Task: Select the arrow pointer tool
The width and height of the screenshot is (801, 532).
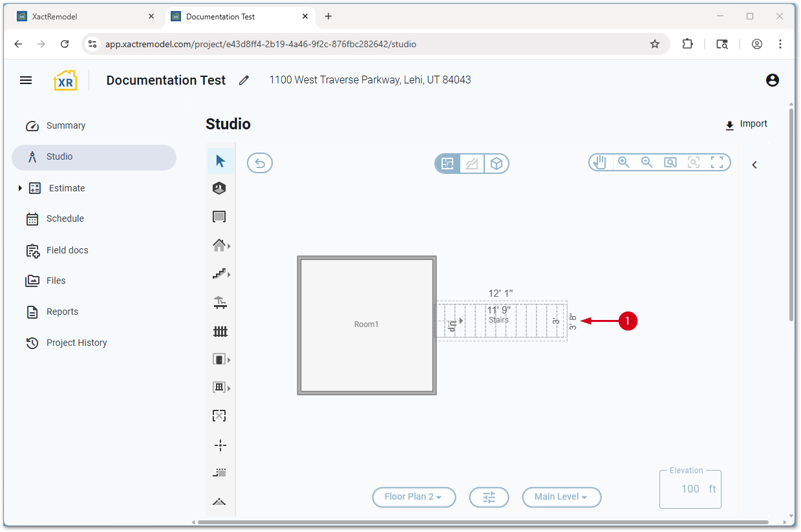Action: (220, 161)
